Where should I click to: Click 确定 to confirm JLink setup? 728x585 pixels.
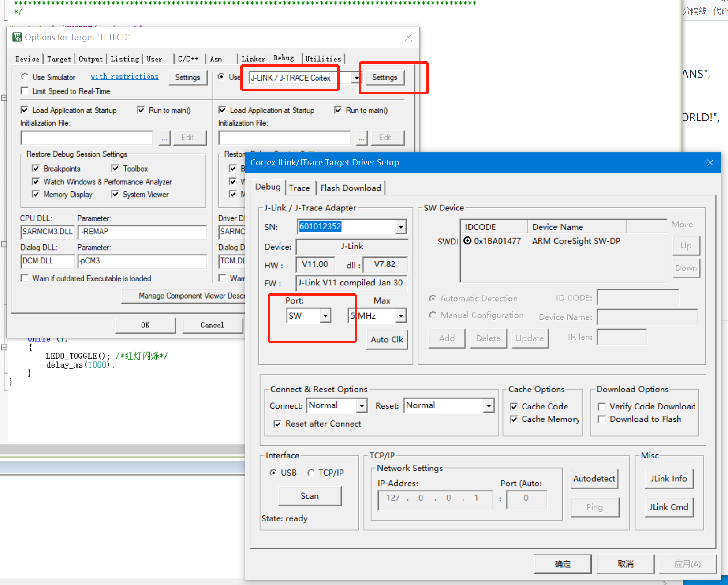(563, 564)
